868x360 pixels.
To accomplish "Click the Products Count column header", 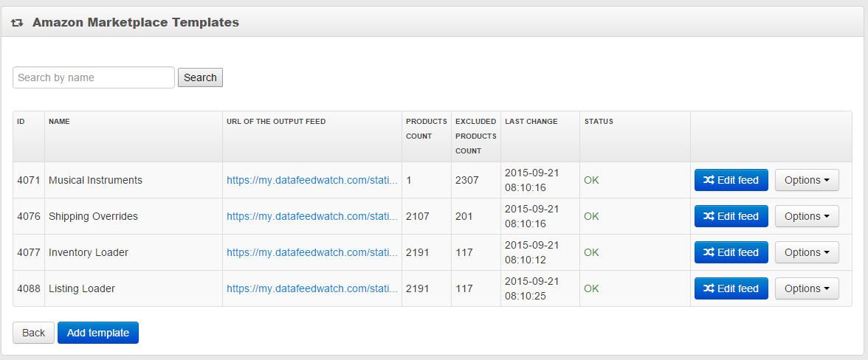I will [x=427, y=129].
